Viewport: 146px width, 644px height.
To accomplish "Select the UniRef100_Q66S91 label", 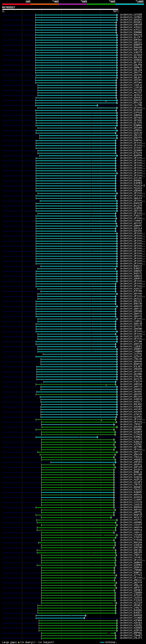I will click(131, 394).
